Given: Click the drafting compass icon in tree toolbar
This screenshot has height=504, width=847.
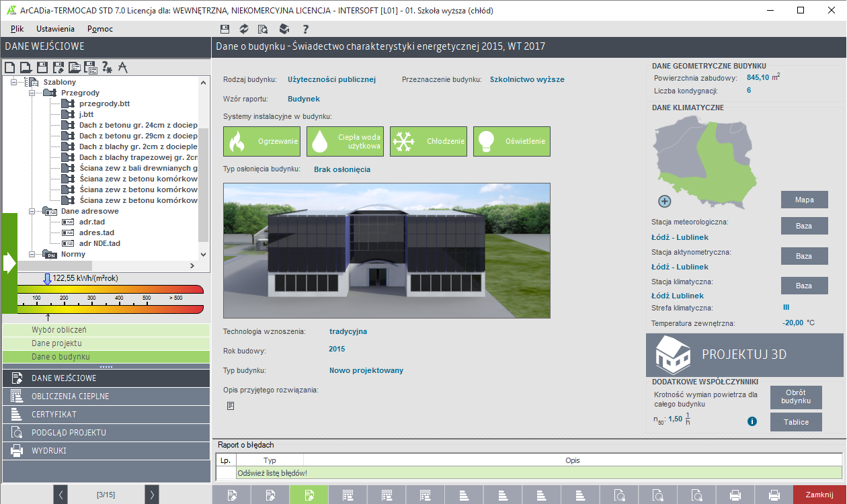Looking at the screenshot, I should click(x=123, y=67).
